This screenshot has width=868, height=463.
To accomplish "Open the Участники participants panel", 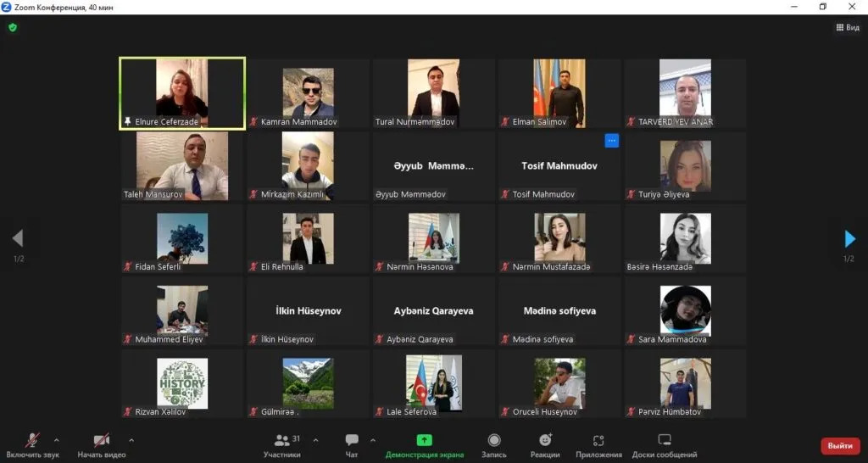I will [281, 446].
